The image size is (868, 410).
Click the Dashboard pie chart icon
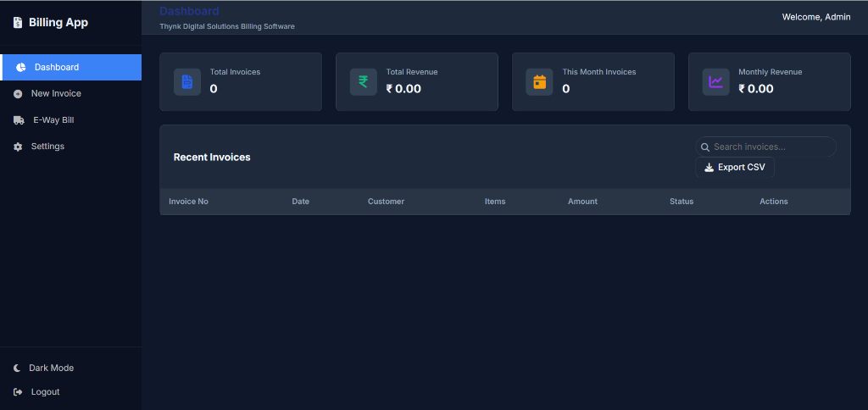point(21,68)
